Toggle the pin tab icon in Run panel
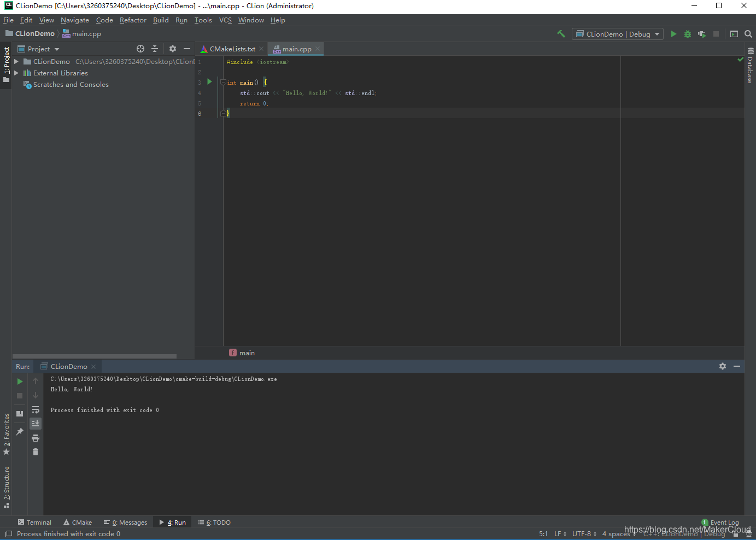756x540 pixels. 20,432
